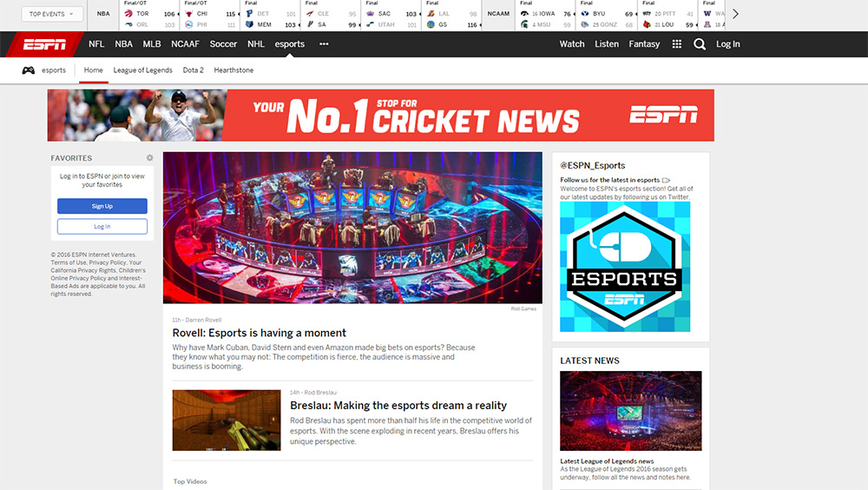Open Fantasy link
Image resolution: width=868 pixels, height=490 pixels.
644,44
